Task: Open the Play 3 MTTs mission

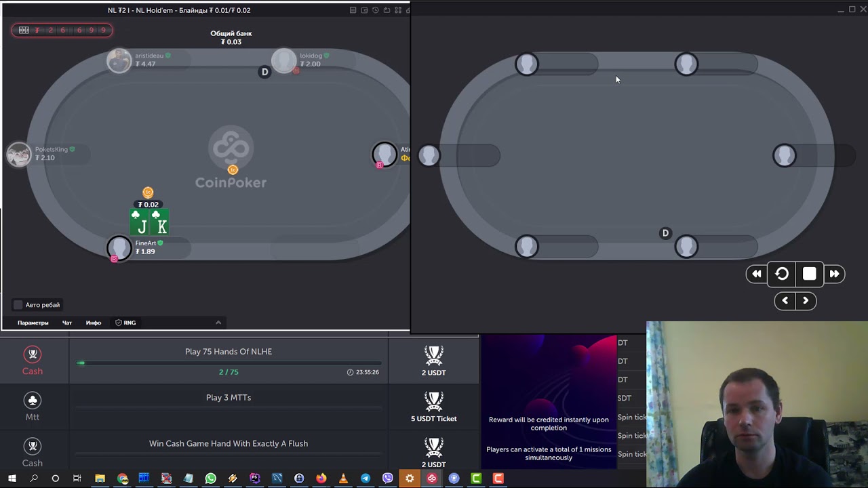Action: pyautogui.click(x=229, y=398)
